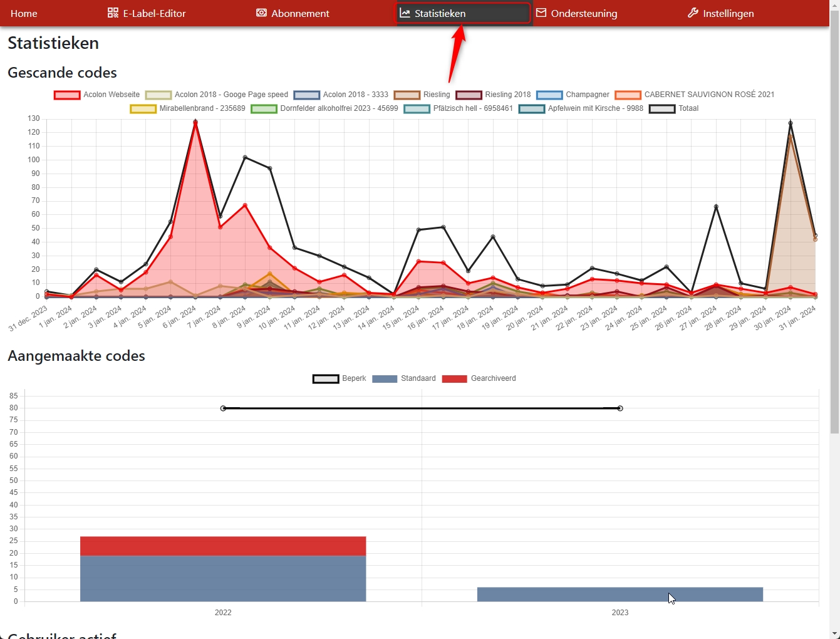Go to Instellingen settings

coord(728,13)
